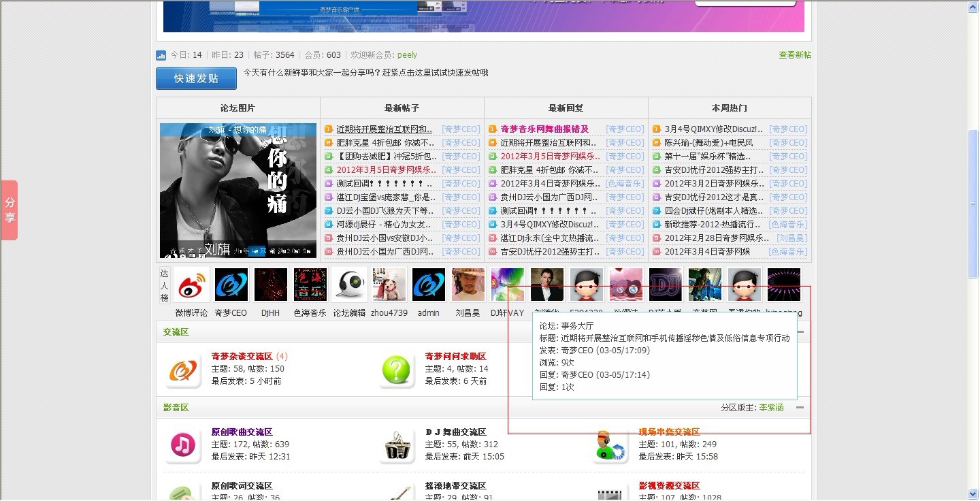
Task: Open the 微博评论 Weibo avatar icon
Action: pos(191,285)
